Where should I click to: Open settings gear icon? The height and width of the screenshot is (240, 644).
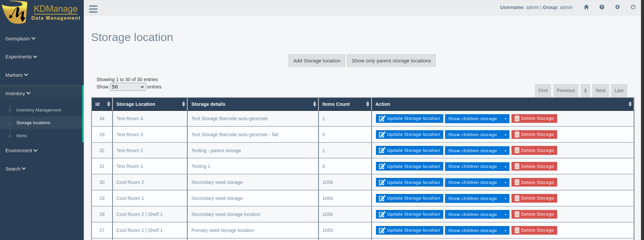(x=617, y=7)
